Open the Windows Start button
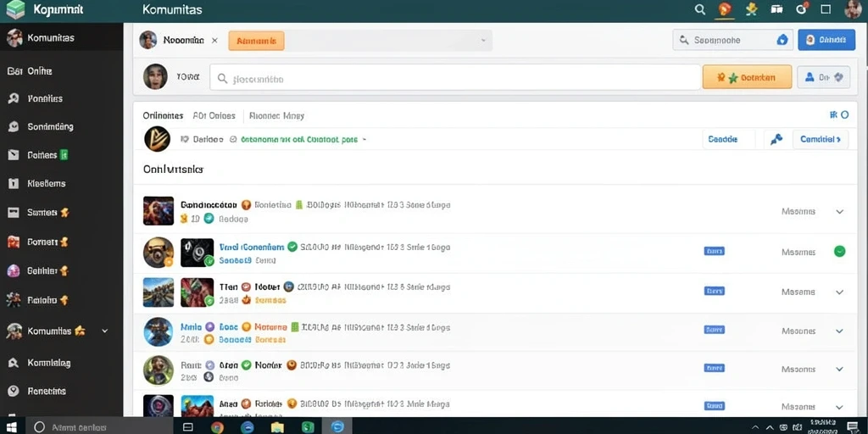868x434 pixels. pyautogui.click(x=11, y=427)
